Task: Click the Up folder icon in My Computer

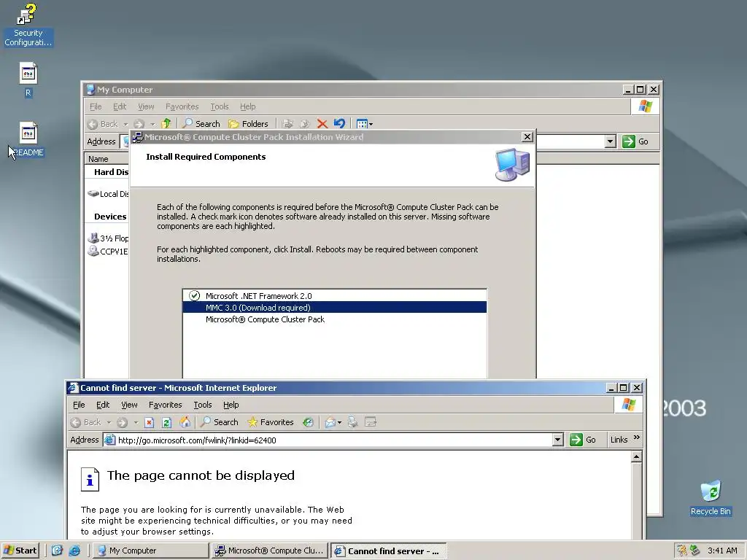Action: 166,124
